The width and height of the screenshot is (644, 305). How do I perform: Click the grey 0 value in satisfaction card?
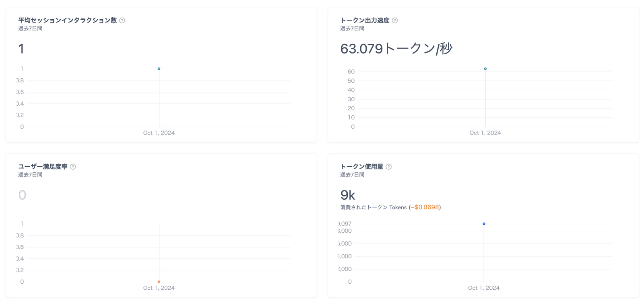pos(22,195)
